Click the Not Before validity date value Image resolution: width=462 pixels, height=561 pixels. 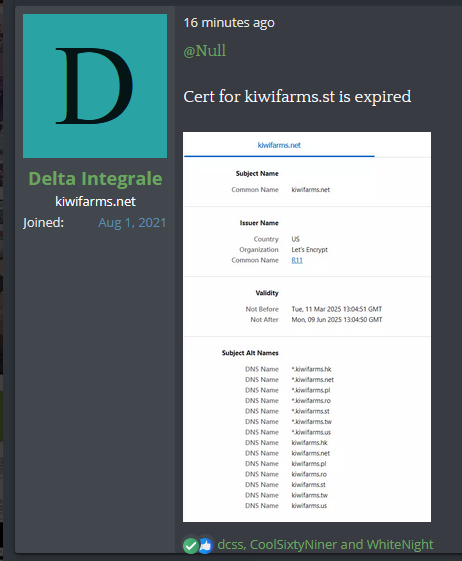coord(337,309)
